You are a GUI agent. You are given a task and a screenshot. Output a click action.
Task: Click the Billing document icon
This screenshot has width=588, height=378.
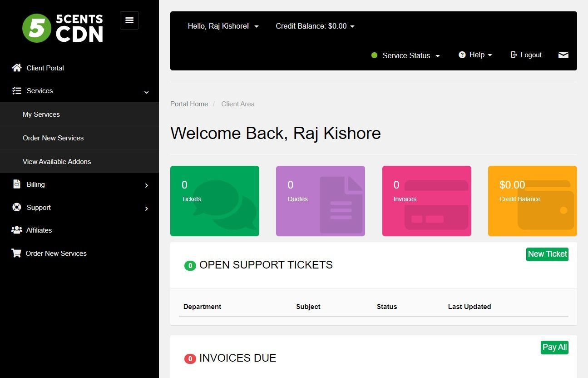(x=17, y=184)
